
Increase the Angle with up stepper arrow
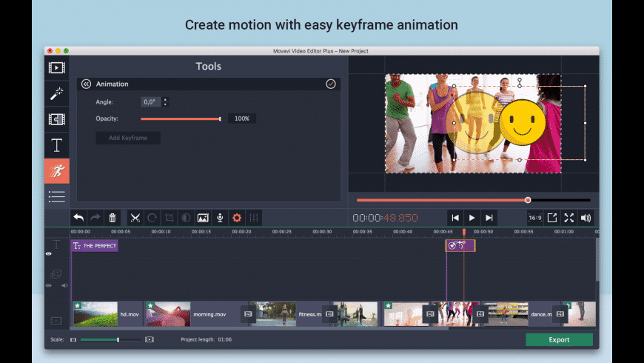tap(165, 99)
